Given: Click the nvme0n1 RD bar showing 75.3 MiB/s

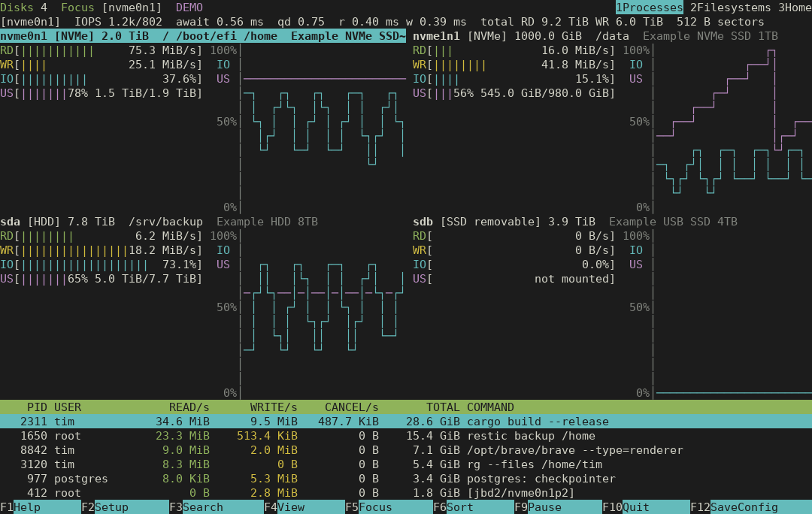Looking at the screenshot, I should point(101,50).
